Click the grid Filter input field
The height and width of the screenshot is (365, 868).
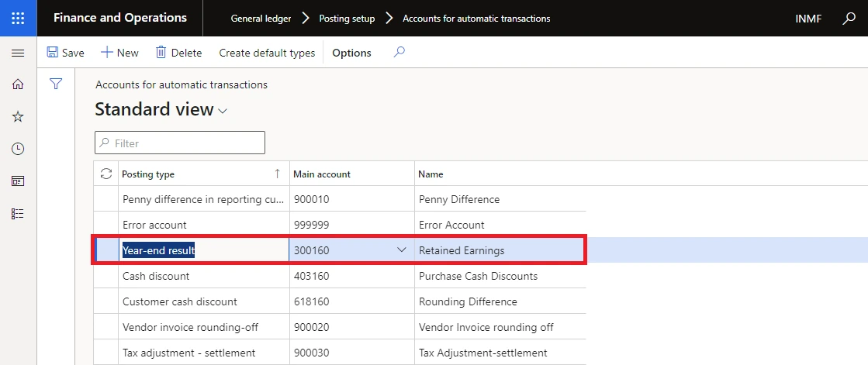pos(180,143)
